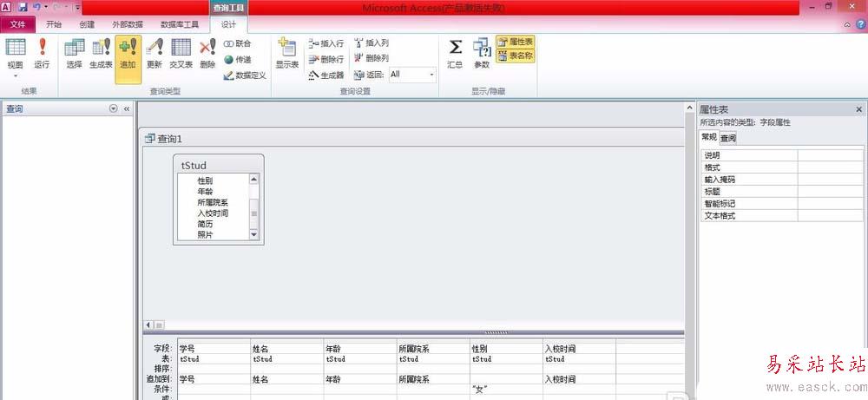This screenshot has width=868, height=400.
Task: Save using the quick access toolbar
Action: click(x=23, y=7)
